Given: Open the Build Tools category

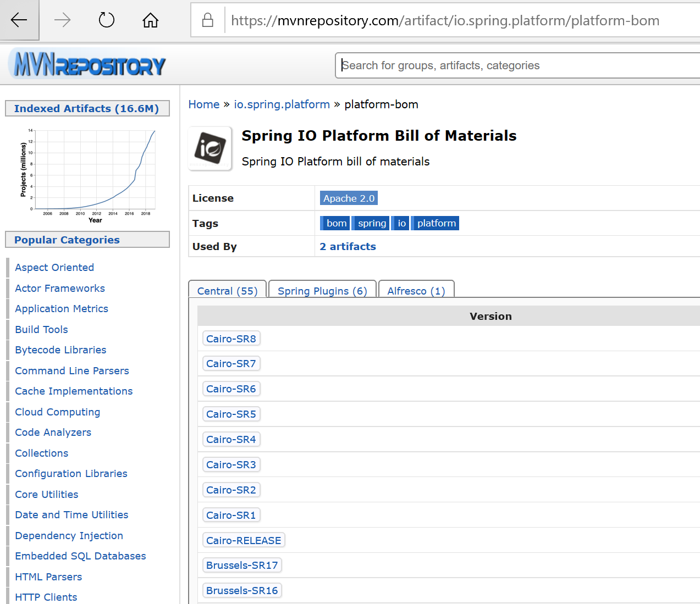Looking at the screenshot, I should pos(42,329).
